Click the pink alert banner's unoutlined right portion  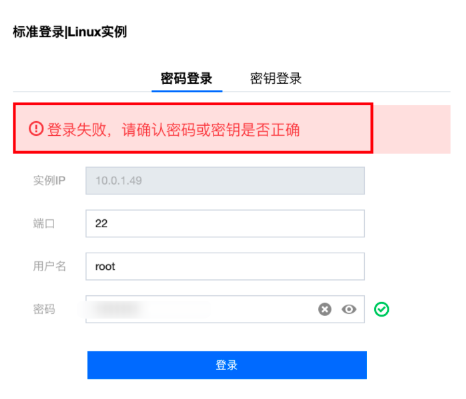412,129
